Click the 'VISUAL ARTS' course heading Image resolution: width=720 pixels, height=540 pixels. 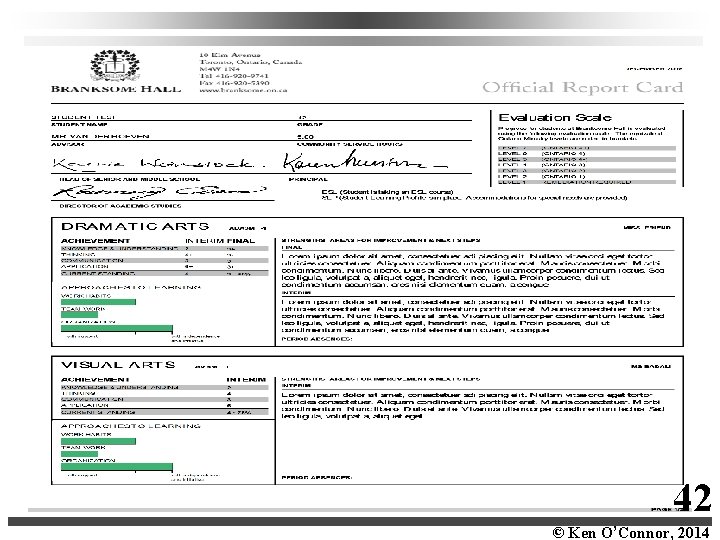(x=118, y=365)
